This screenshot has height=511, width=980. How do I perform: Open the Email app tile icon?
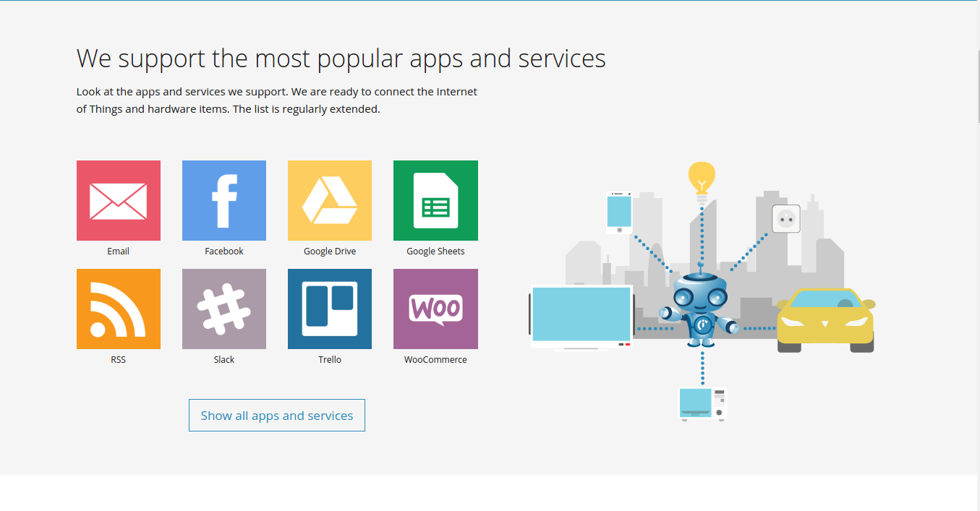pyautogui.click(x=119, y=200)
